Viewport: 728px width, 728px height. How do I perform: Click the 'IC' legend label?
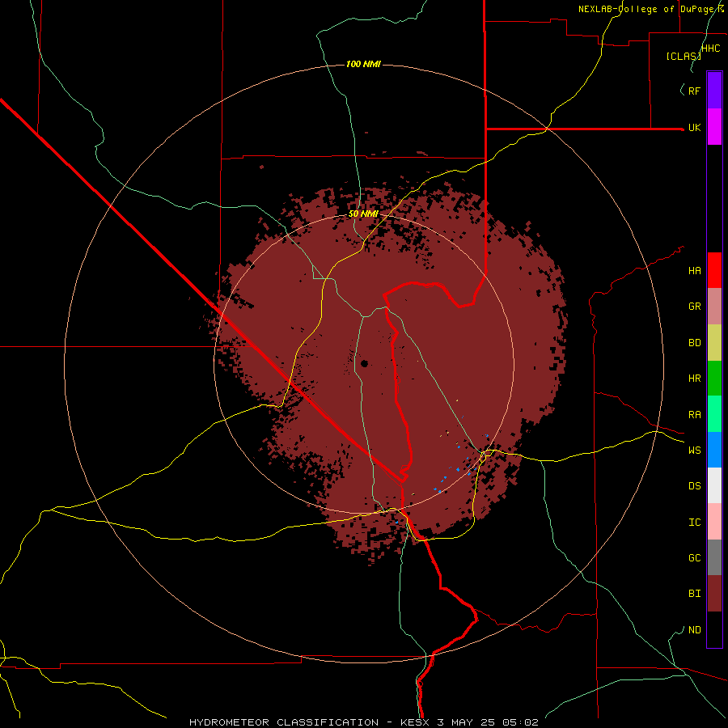[694, 523]
